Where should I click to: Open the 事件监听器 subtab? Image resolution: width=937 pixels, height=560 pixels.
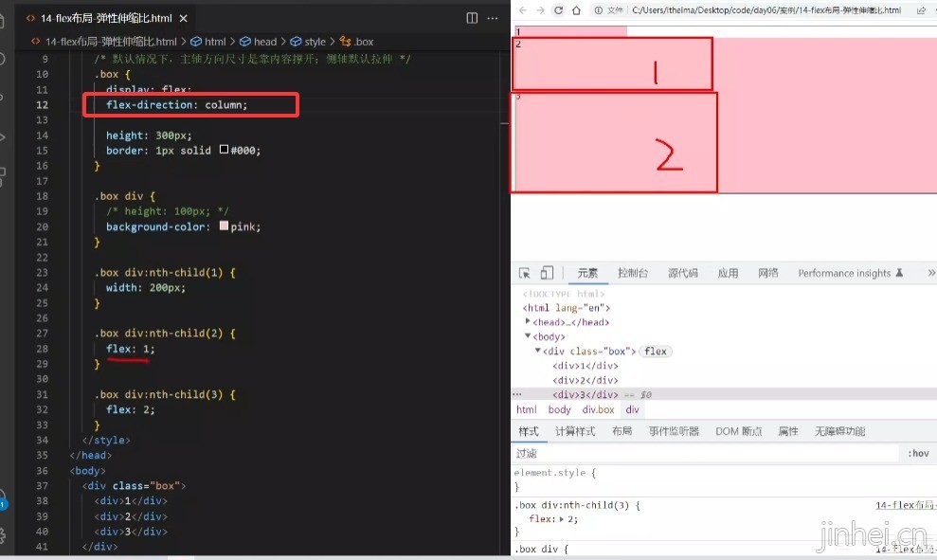coord(674,431)
